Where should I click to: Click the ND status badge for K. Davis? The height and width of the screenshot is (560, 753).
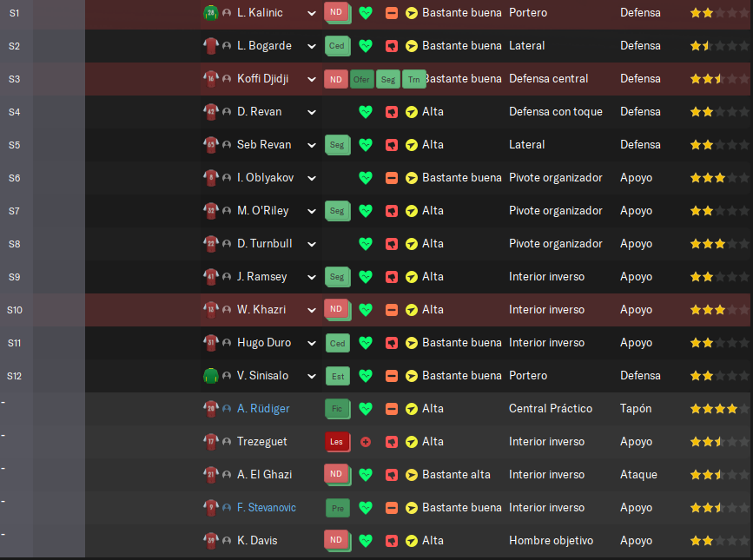[x=336, y=540]
